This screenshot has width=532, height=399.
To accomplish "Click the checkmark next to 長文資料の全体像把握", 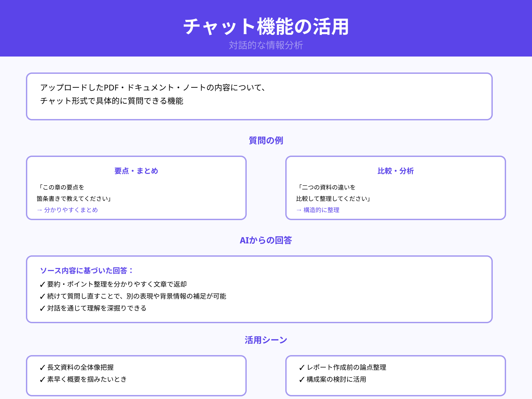I will pos(42,367).
